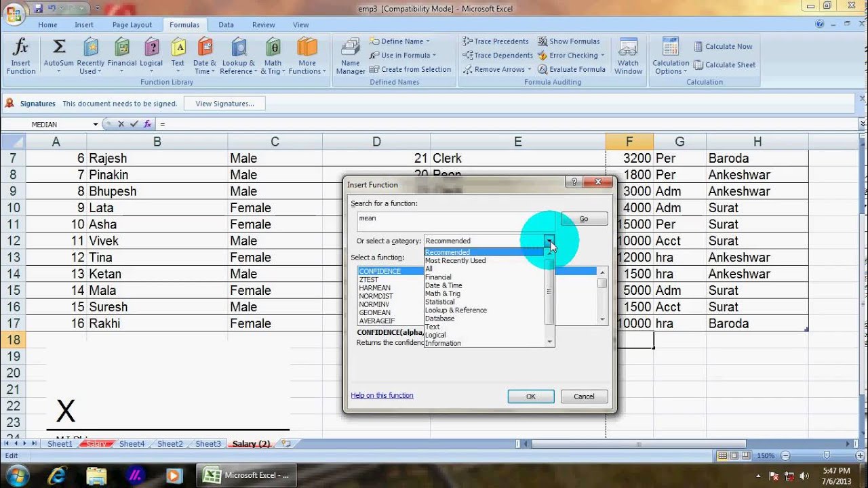
Task: Open the Watch Window
Action: click(x=628, y=57)
